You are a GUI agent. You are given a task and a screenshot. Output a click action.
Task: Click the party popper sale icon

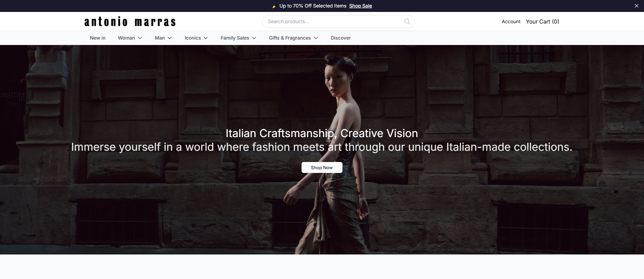(x=274, y=6)
